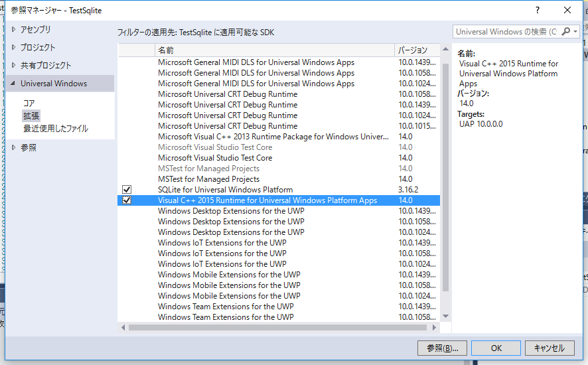Select Windows Team Extensions 10.0.1058 row
588x365 pixels.
pyautogui.click(x=279, y=317)
